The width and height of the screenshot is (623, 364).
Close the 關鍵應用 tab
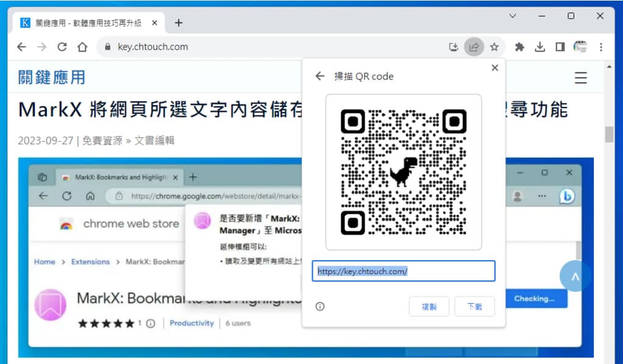point(155,23)
